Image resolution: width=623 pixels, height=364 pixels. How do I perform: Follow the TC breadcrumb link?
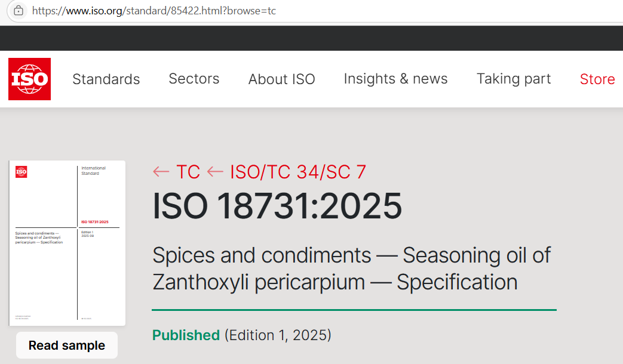coord(188,172)
